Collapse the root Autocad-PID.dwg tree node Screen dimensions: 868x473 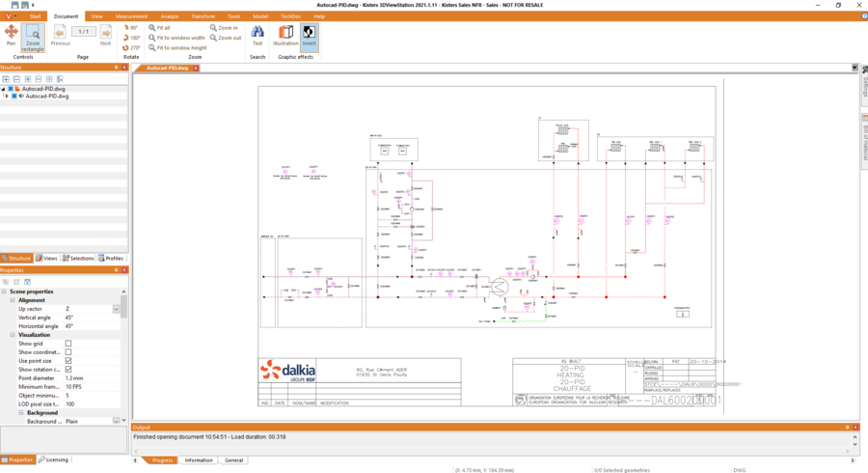[3, 89]
